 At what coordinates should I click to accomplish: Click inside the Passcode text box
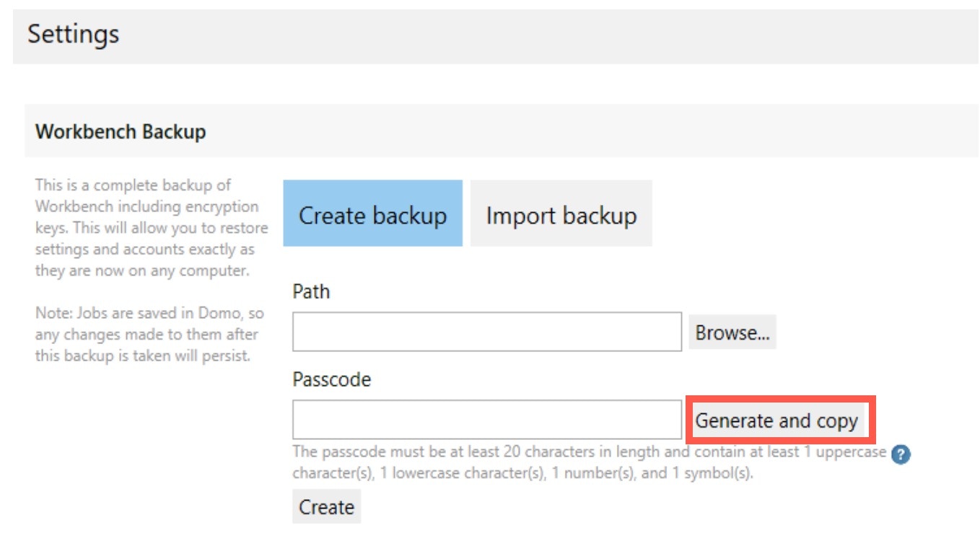[x=487, y=418]
